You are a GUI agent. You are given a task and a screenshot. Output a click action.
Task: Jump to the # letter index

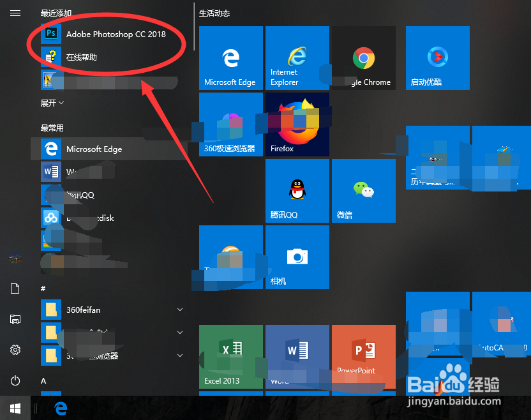click(43, 289)
